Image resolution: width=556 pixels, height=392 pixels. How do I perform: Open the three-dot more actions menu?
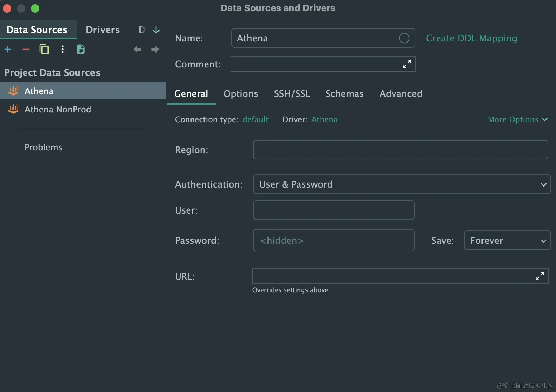click(x=63, y=50)
